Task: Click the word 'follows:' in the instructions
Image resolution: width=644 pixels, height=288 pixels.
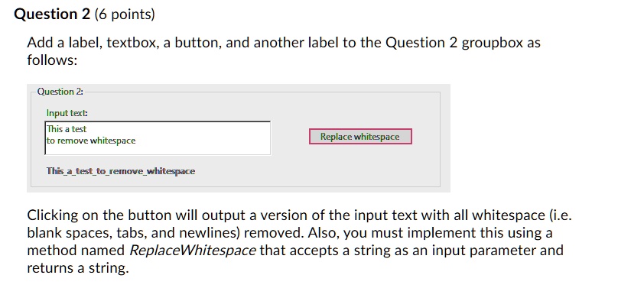Action: click(52, 60)
